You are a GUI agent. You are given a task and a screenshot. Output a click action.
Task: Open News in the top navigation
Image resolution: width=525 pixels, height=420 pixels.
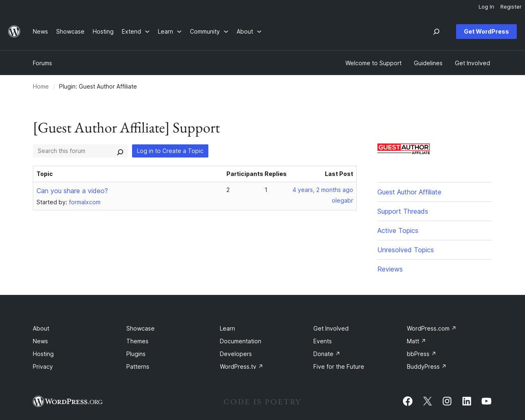[40, 32]
